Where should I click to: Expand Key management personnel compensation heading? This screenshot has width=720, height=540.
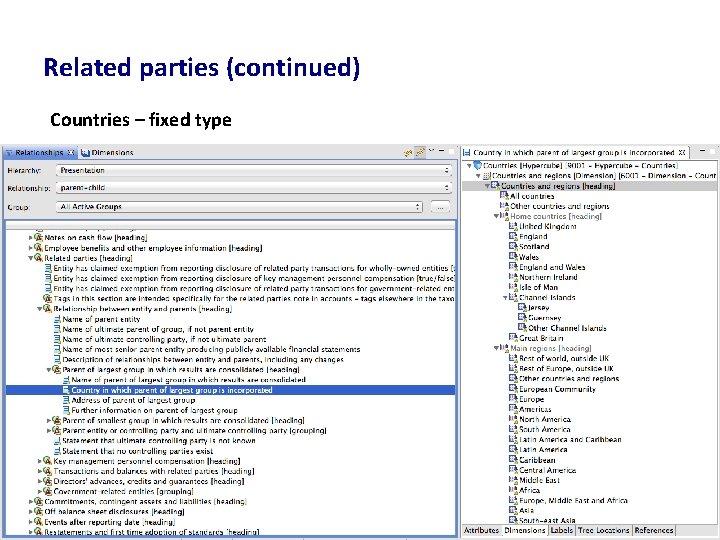point(40,461)
